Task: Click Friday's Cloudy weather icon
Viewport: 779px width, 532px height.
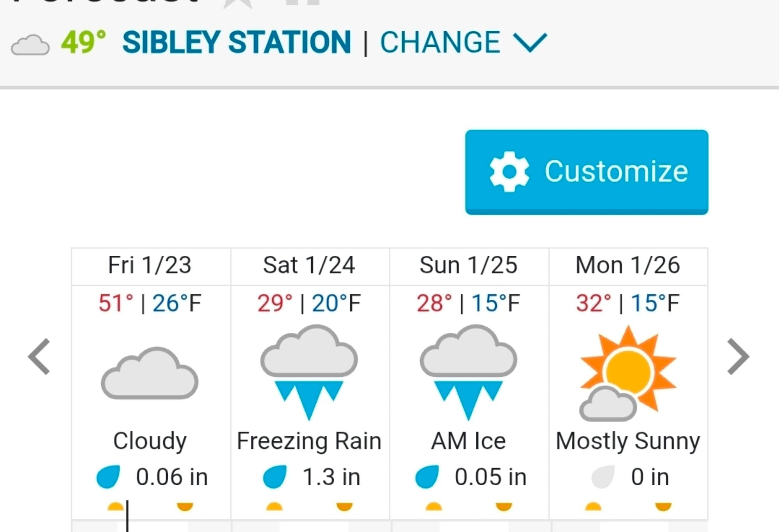Action: [x=150, y=373]
